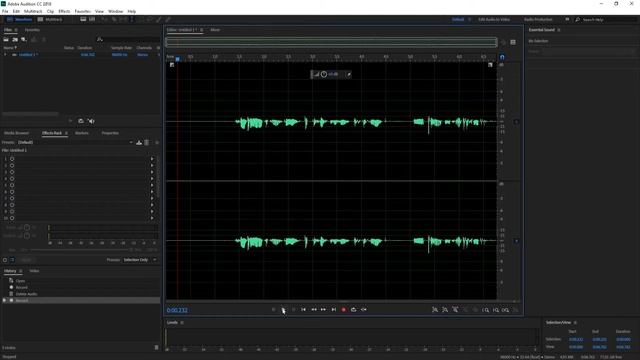The width and height of the screenshot is (640, 360).
Task: Click Import File icon in Files panel
Action: pyautogui.click(x=15, y=40)
